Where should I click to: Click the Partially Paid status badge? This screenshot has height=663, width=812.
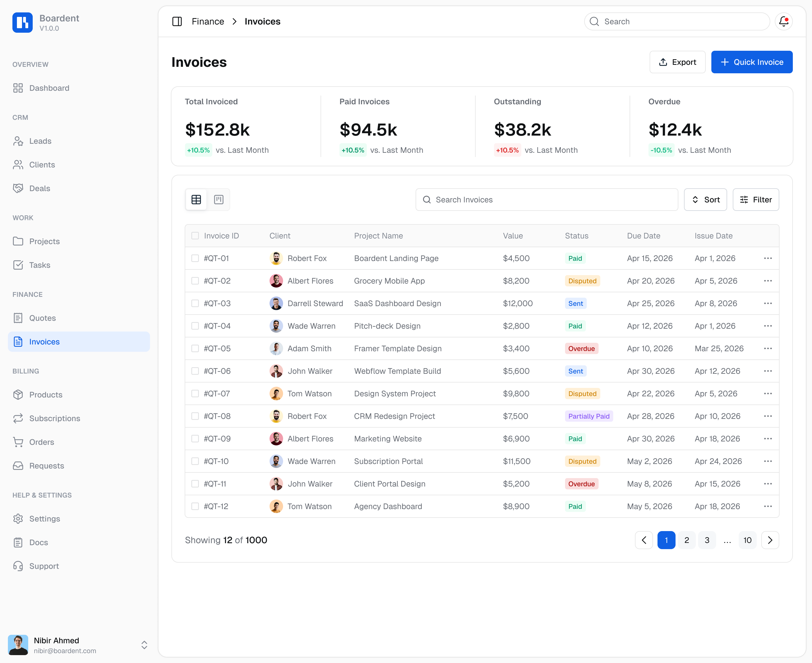(589, 416)
